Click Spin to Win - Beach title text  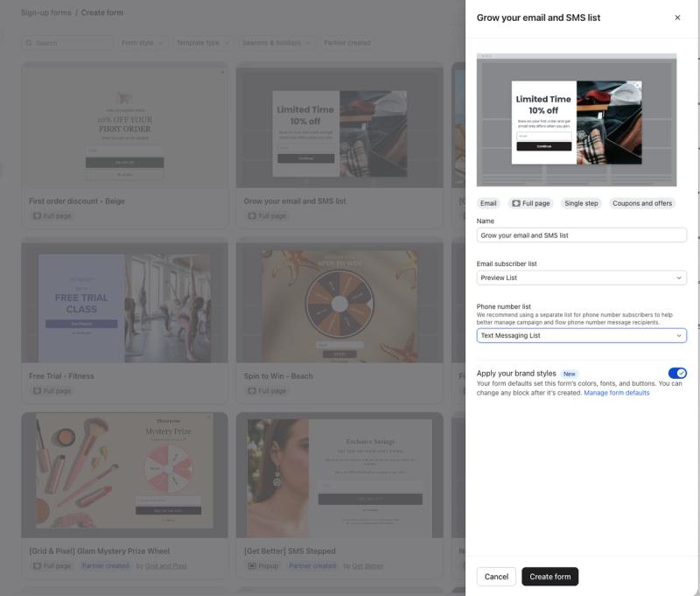278,376
